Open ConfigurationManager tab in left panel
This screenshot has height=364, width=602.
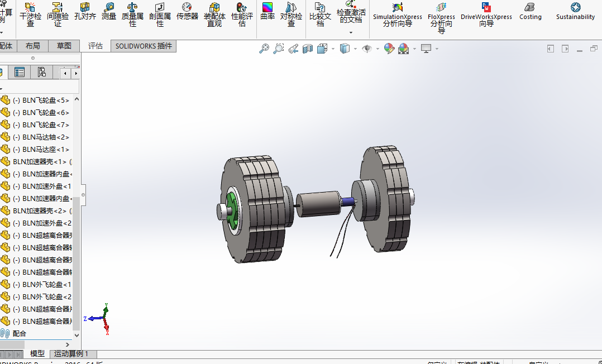tap(41, 72)
